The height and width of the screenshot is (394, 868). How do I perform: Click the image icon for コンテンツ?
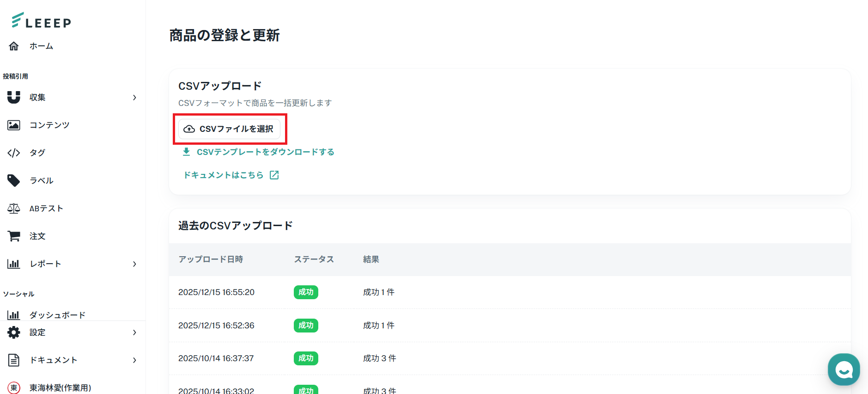click(x=14, y=125)
